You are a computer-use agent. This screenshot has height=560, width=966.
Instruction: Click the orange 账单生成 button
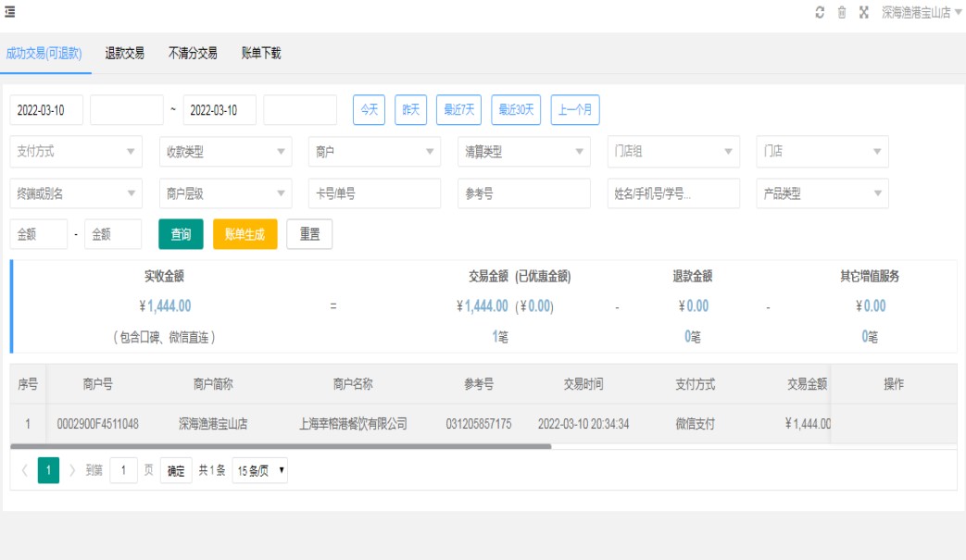245,234
